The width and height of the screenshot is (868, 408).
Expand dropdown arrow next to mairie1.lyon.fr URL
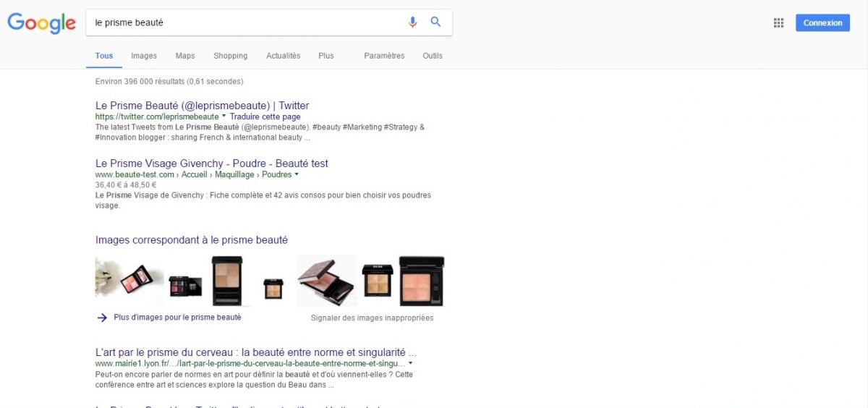point(411,362)
